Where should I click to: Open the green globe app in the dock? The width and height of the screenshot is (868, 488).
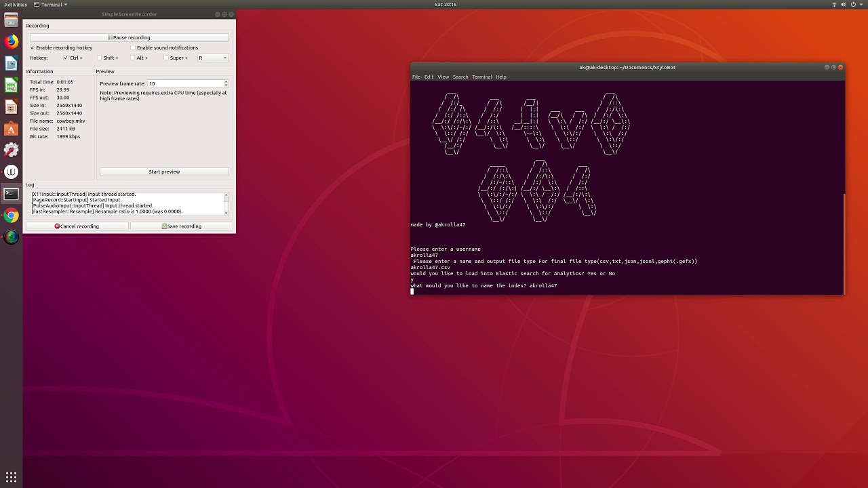pos(11,237)
